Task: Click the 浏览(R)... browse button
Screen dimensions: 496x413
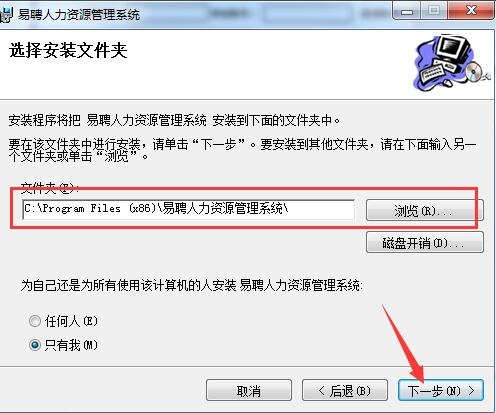Action: pos(424,211)
